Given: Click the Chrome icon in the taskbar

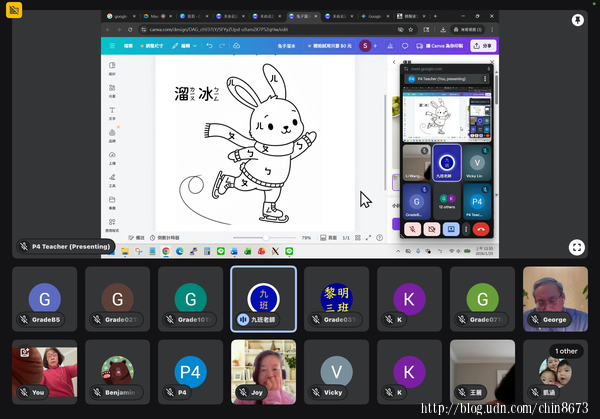Looking at the screenshot, I should point(165,252).
